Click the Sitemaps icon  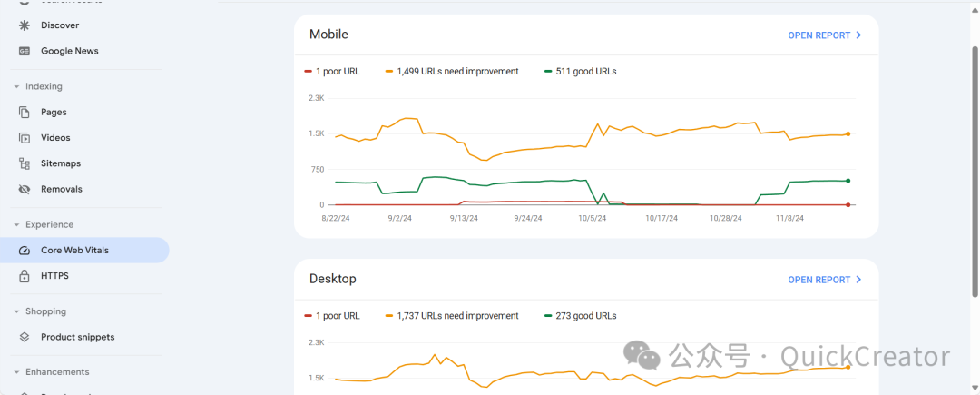click(24, 163)
